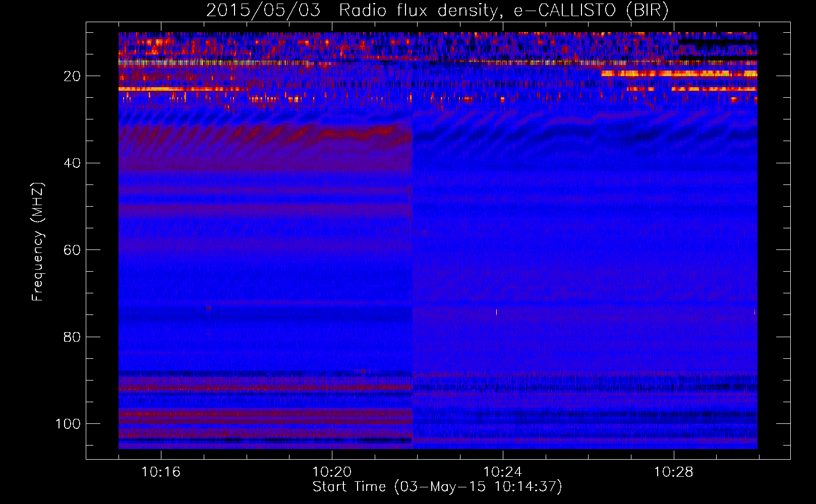
Task: Click the 'Frequency (MHZ)' axis label
Action: pyautogui.click(x=38, y=242)
